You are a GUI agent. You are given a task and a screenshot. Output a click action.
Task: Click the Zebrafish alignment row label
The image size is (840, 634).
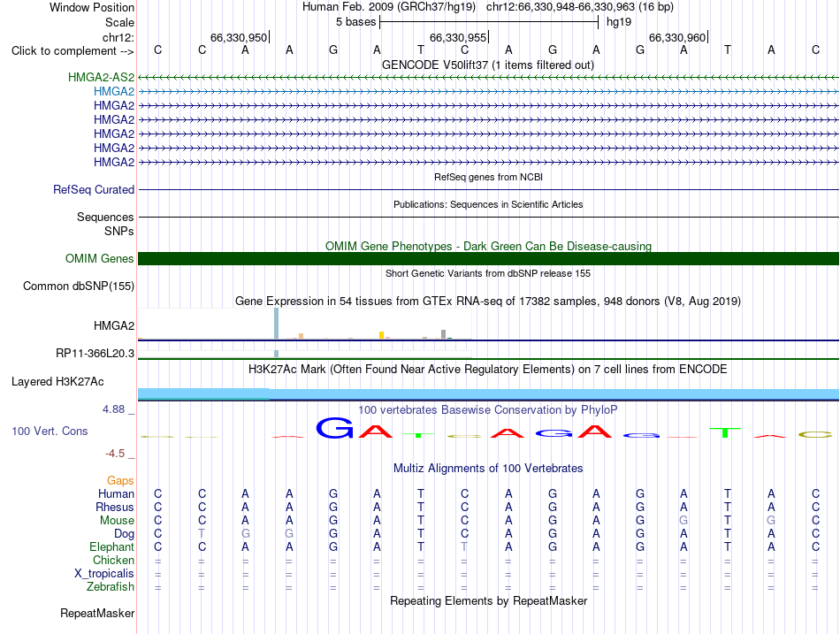pos(111,587)
